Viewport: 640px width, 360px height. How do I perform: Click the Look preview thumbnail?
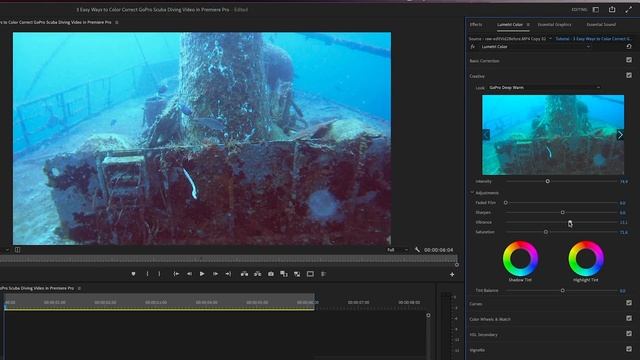(553, 135)
